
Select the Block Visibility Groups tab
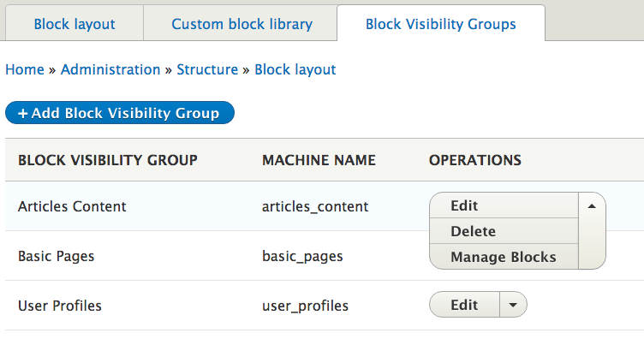point(441,24)
